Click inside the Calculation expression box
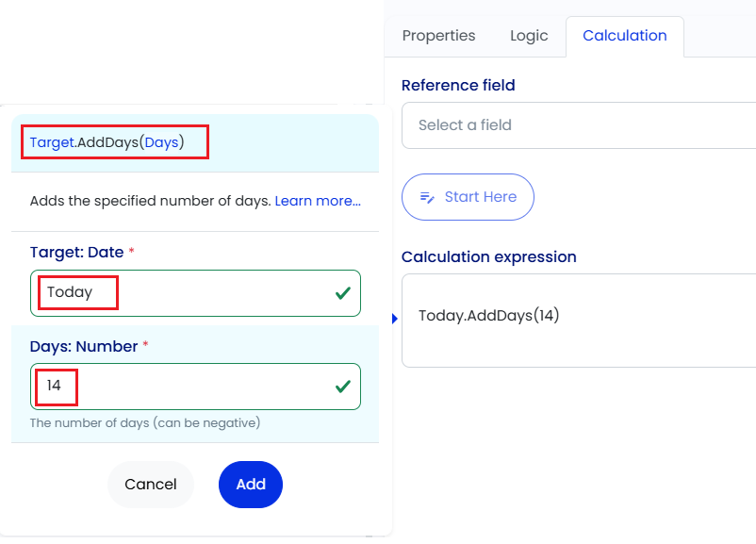The width and height of the screenshot is (756, 544). pos(579,321)
